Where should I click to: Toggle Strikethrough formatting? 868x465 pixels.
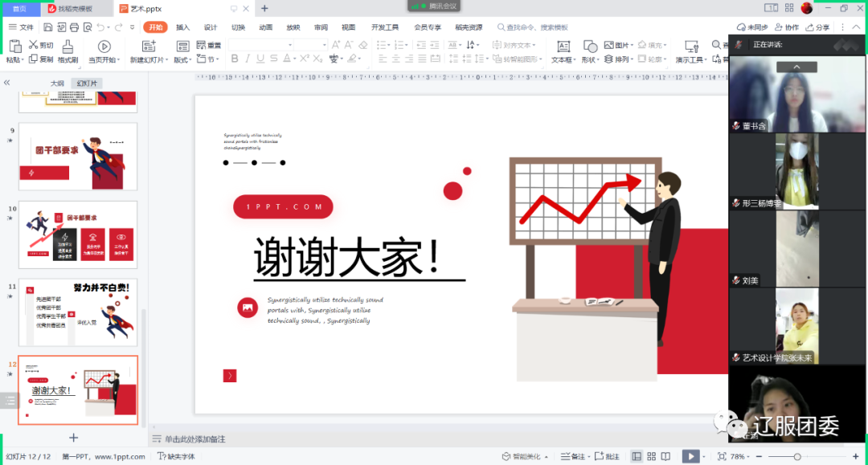coord(273,59)
